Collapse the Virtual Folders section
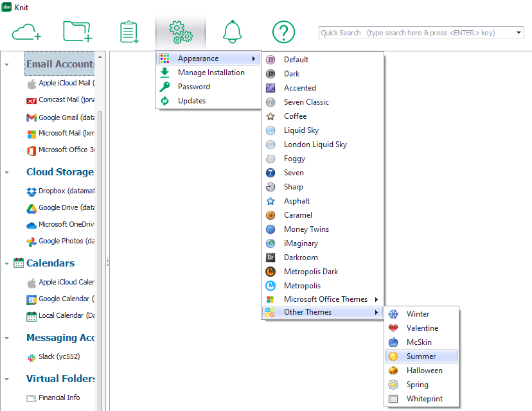Image resolution: width=532 pixels, height=411 pixels. 7,379
